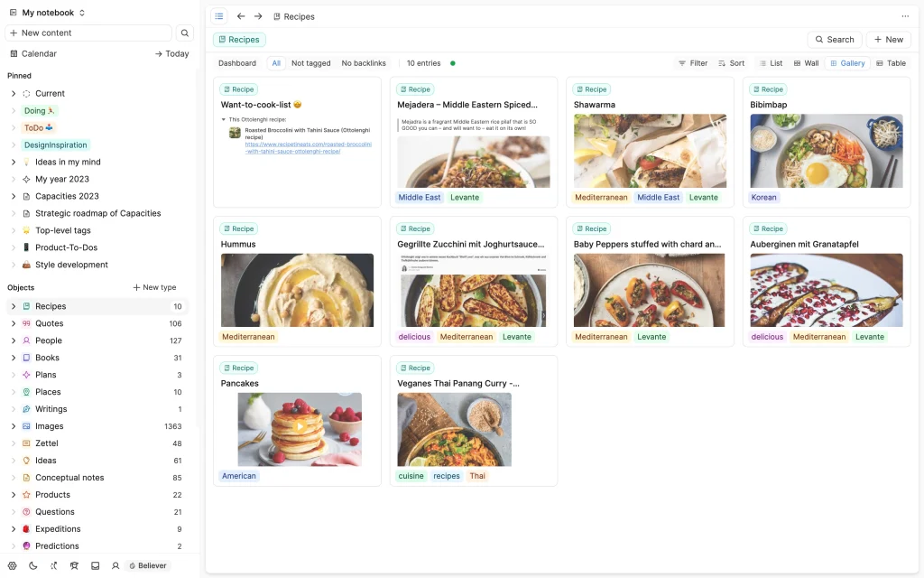Open the recipetineats broccolini recipe link
The width and height of the screenshot is (924, 578).
307,147
